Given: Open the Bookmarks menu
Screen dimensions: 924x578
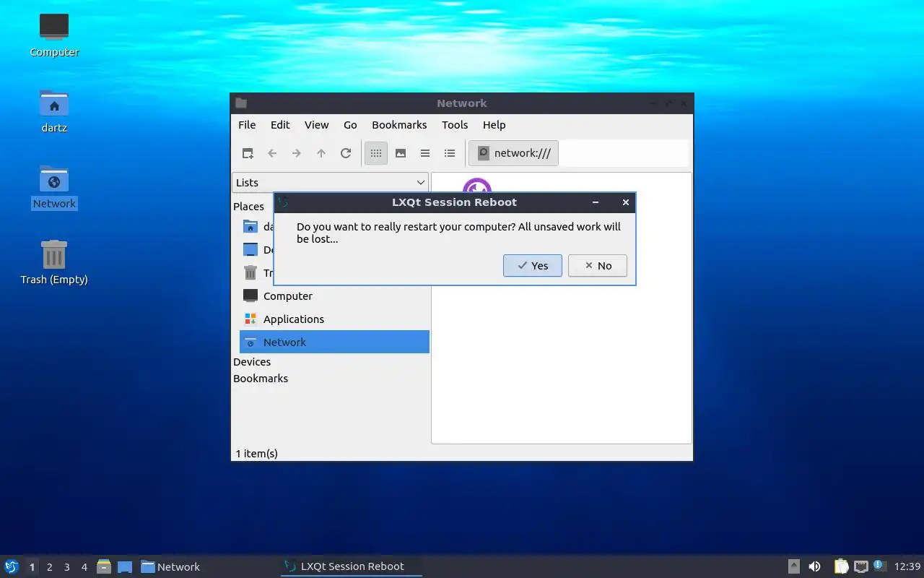Looking at the screenshot, I should (399, 125).
